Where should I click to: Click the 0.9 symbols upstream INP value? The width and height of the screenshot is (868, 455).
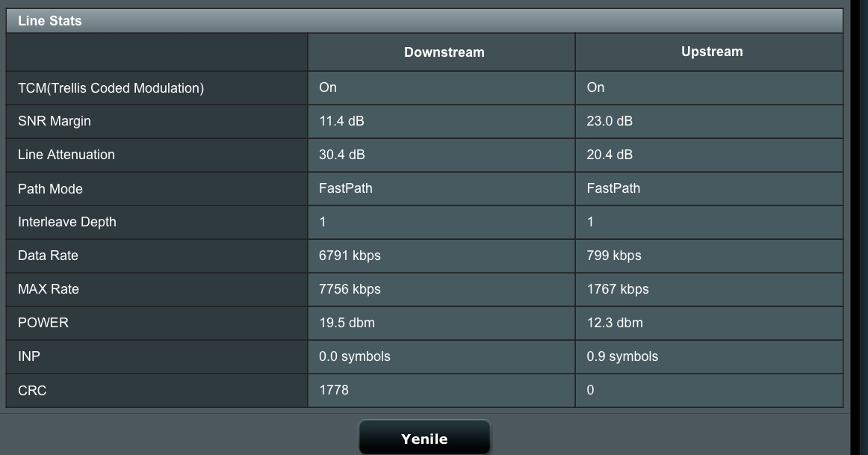pyautogui.click(x=622, y=356)
